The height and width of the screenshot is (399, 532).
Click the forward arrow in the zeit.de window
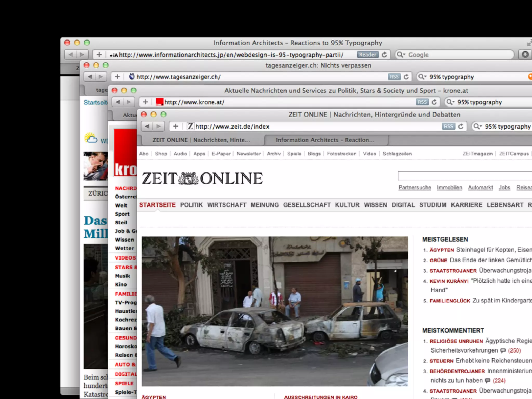[x=158, y=127]
